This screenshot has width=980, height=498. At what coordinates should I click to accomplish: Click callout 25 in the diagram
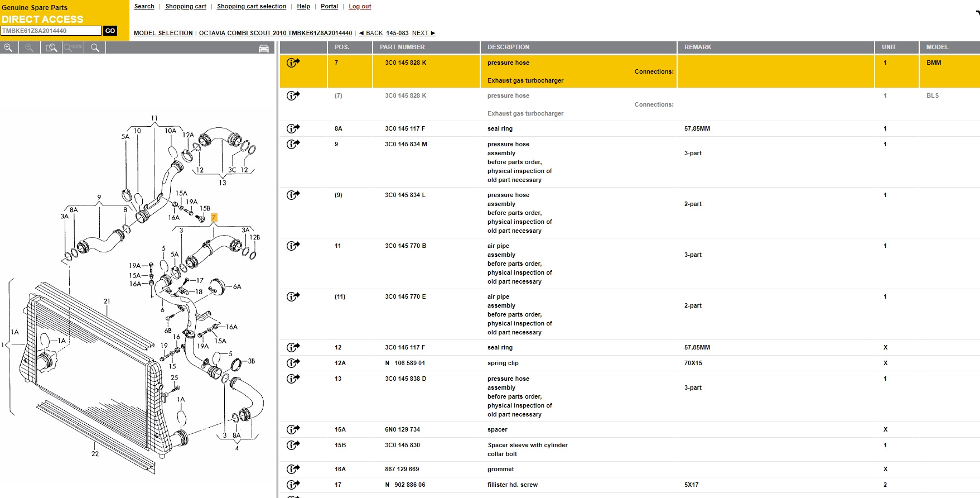175,378
